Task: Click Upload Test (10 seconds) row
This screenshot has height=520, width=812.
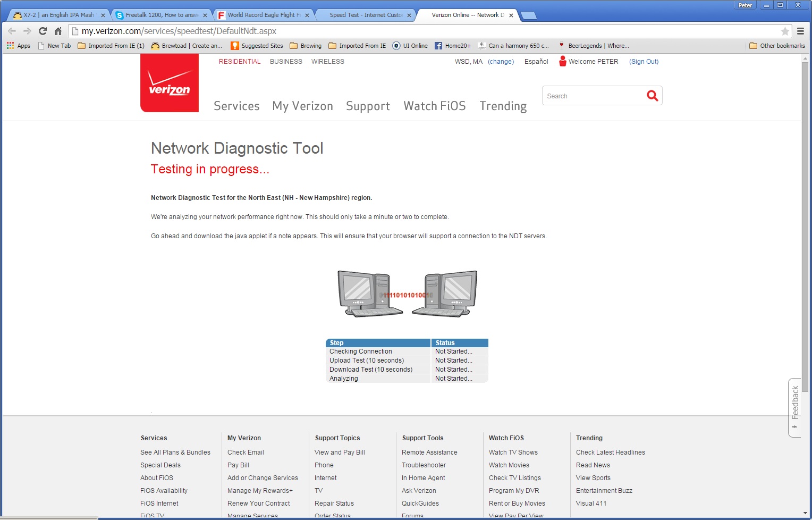Action: tap(407, 360)
